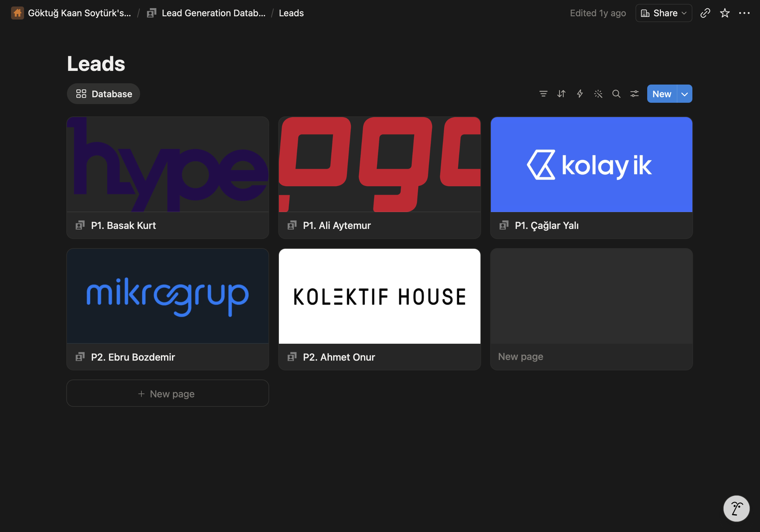Screen dimensions: 760x532
Task: Add page to favorites with star icon
Action: point(725,13)
